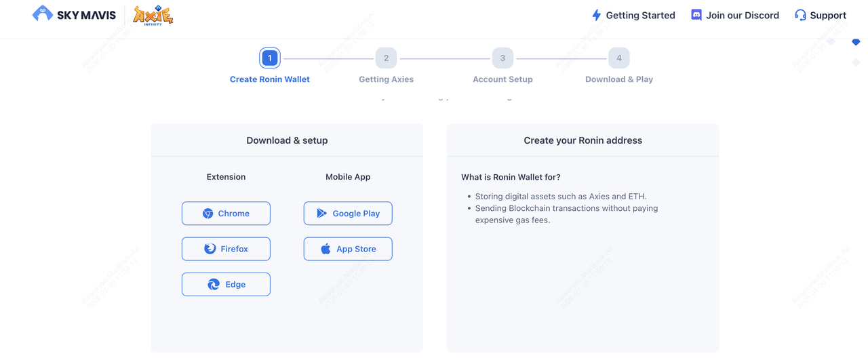Open the Getting Started link
Image resolution: width=868 pixels, height=360 pixels.
640,15
